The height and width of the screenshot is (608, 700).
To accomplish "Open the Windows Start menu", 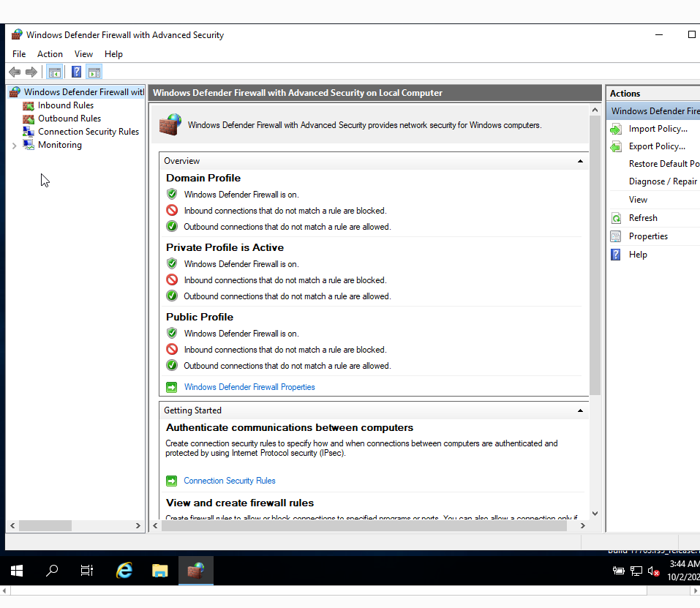I will pyautogui.click(x=17, y=571).
